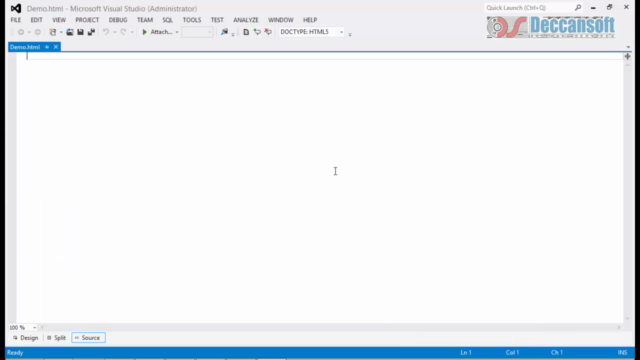Close the Demo.html tab
640x360 pixels.
[56, 47]
